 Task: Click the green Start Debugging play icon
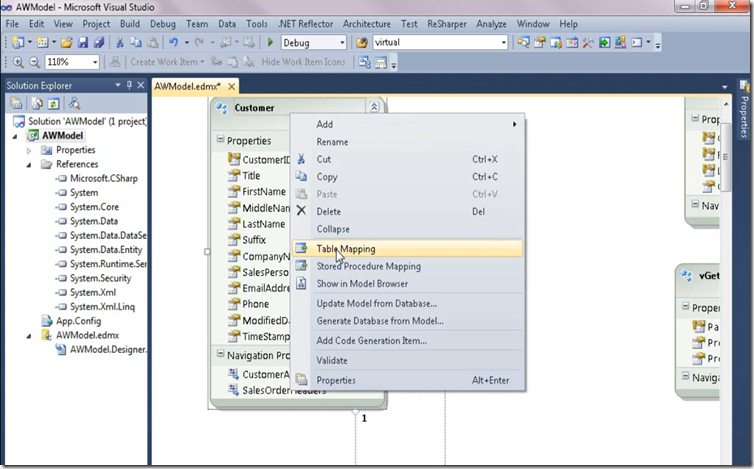pos(270,43)
